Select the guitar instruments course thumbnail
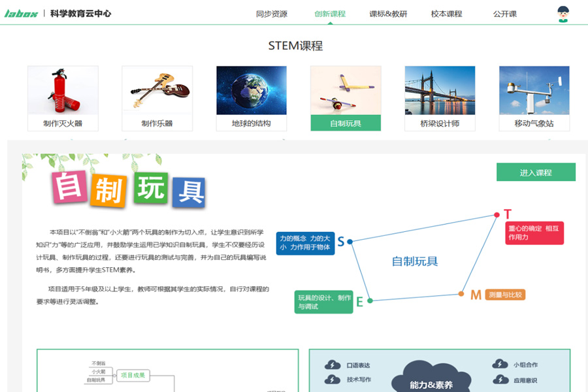This screenshot has width=588, height=392. tap(157, 90)
